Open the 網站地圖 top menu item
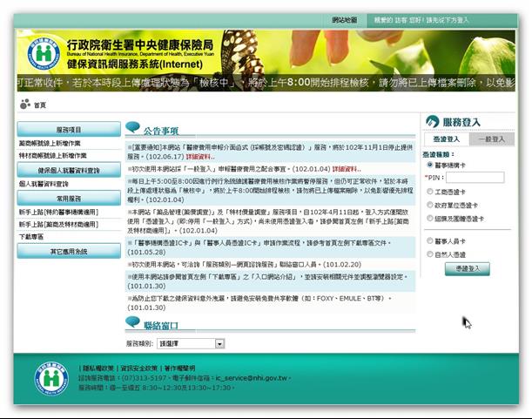The image size is (532, 419). click(x=344, y=18)
